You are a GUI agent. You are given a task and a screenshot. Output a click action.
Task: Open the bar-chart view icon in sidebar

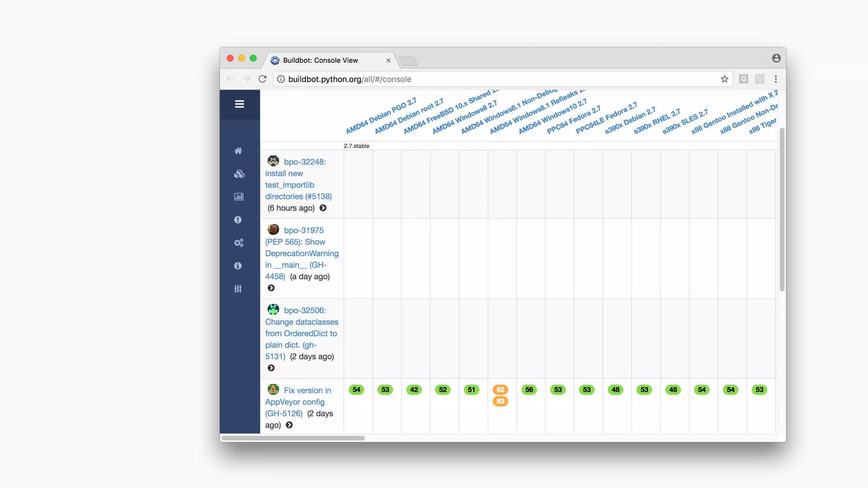click(239, 197)
